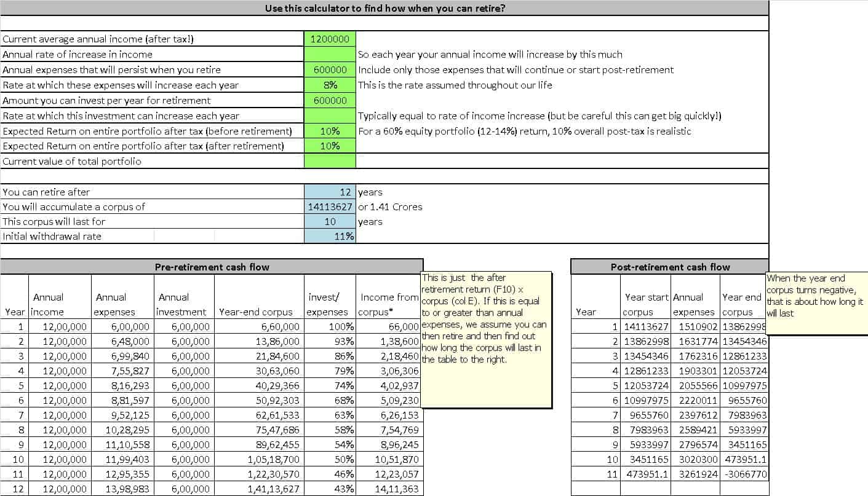Select the 8% expense increase rate cell
Screen dimensions: 868x496
click(x=330, y=85)
